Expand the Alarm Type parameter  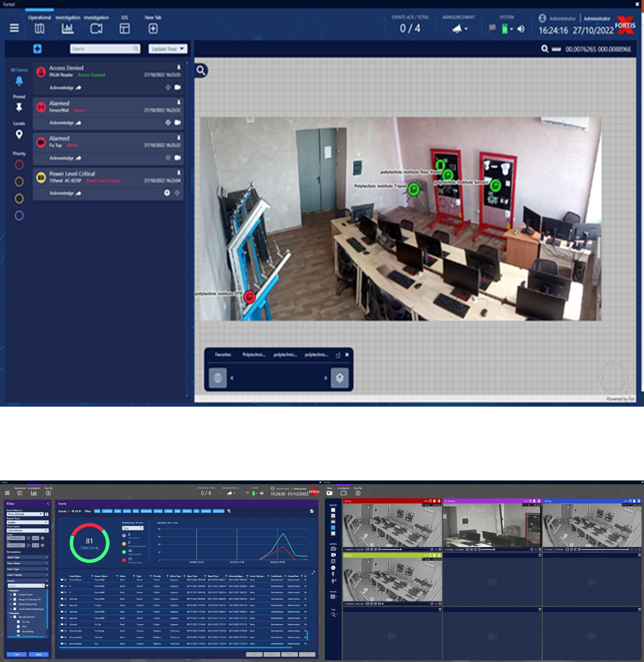(x=27, y=557)
